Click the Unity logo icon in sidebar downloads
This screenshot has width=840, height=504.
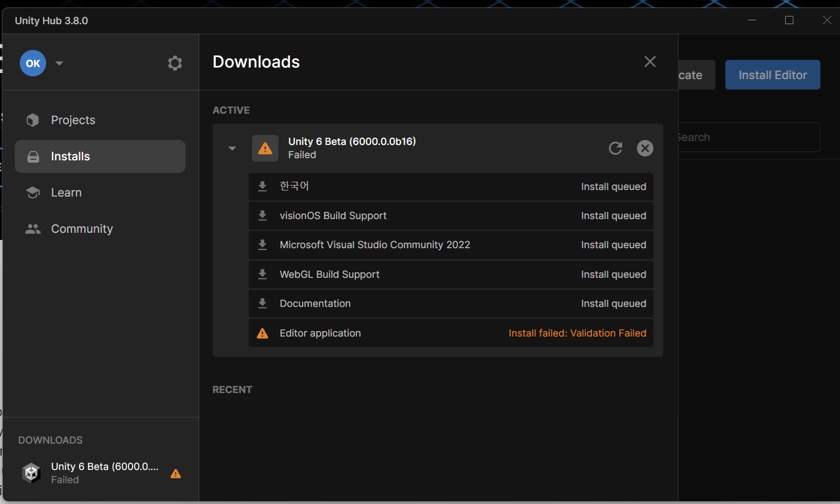pos(31,473)
